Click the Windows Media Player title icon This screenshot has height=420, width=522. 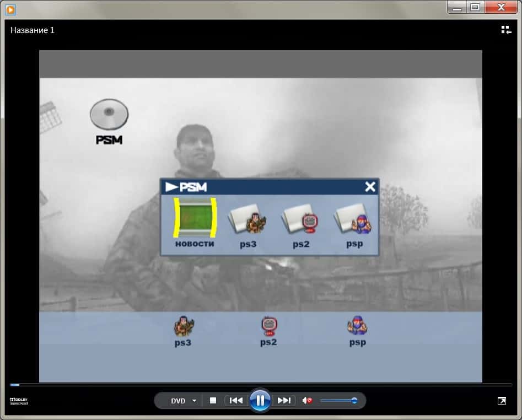[x=10, y=10]
